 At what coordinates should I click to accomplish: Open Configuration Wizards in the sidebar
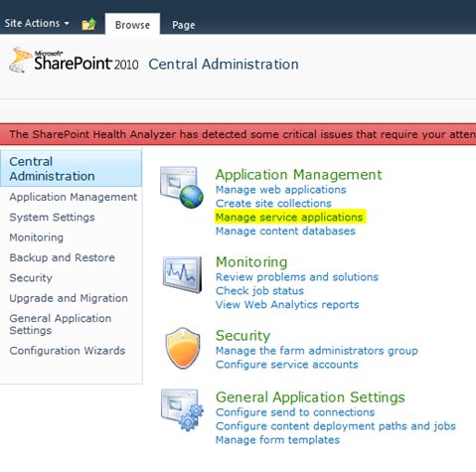68,351
